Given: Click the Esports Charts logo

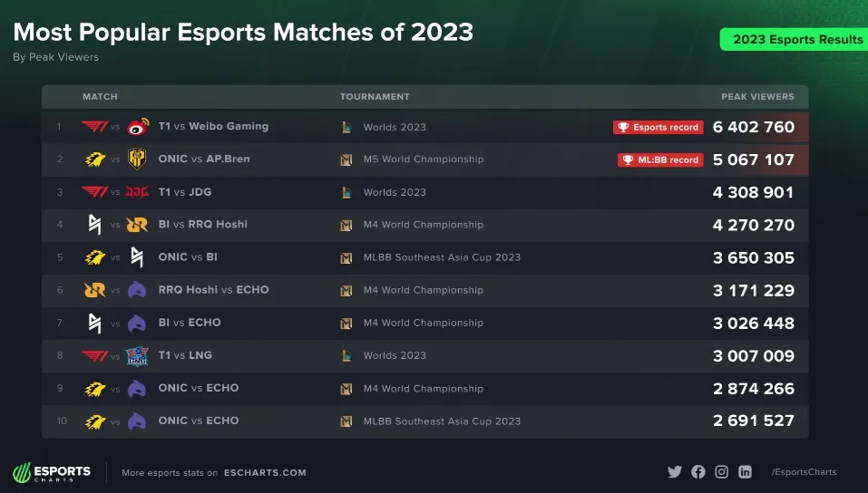Looking at the screenshot, I should (52, 472).
